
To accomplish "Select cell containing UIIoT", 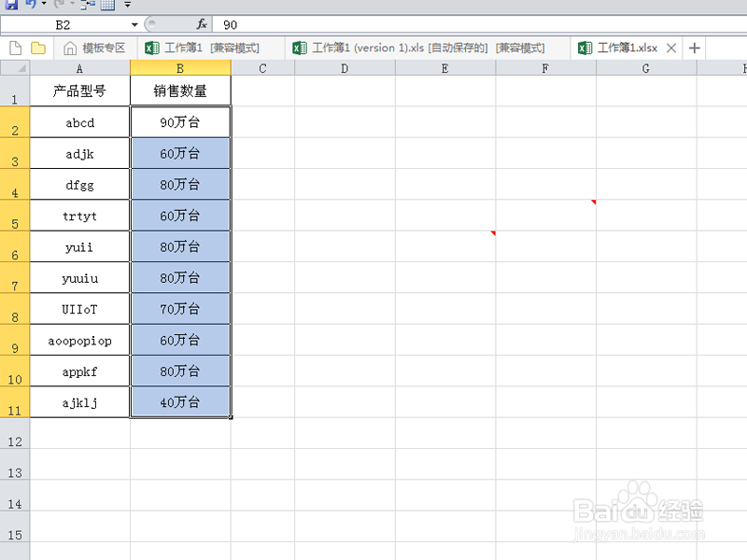I will pos(79,309).
